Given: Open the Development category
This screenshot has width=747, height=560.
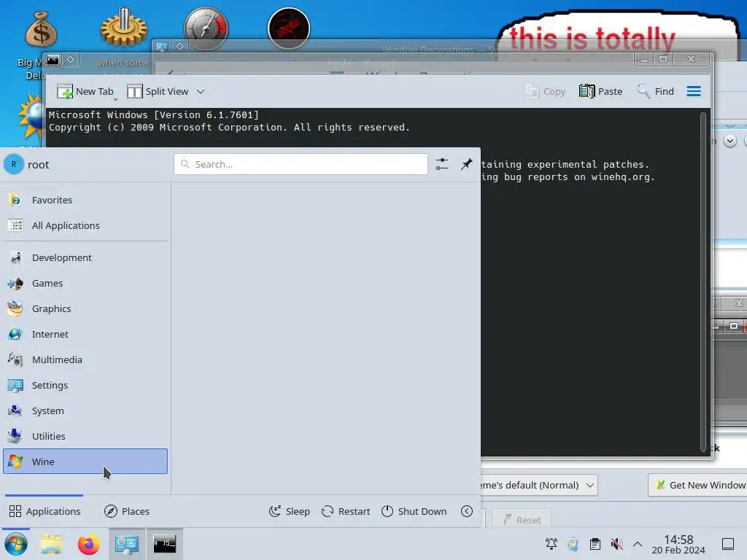Looking at the screenshot, I should (x=85, y=257).
